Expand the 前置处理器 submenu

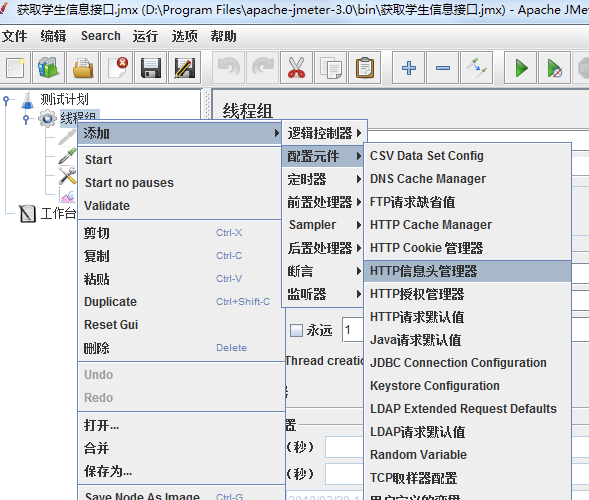tap(323, 202)
